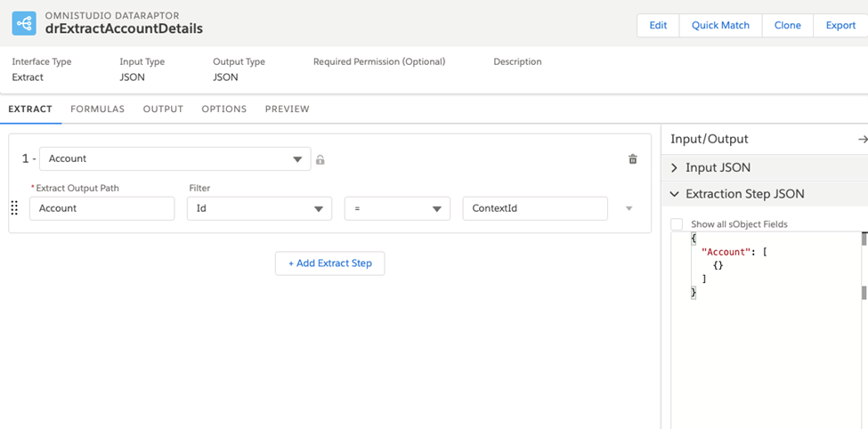Viewport: 868px width, 429px height.
Task: Click the ContextId filter value field
Action: coord(535,208)
